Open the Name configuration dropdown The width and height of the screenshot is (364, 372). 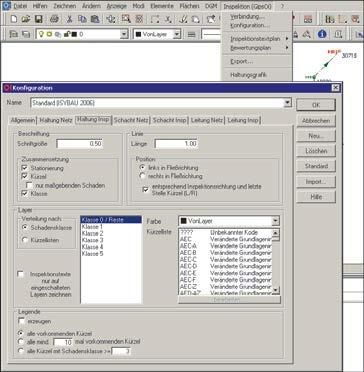(288, 103)
